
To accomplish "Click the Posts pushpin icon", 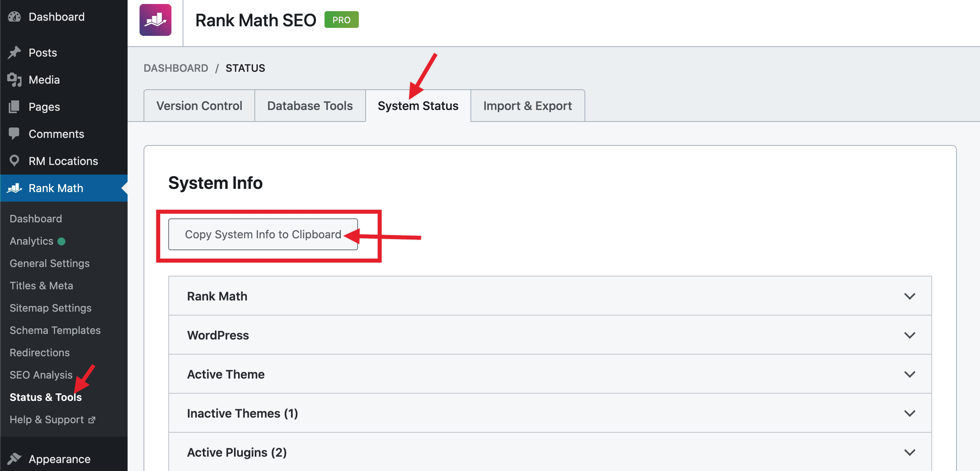I will (x=14, y=53).
